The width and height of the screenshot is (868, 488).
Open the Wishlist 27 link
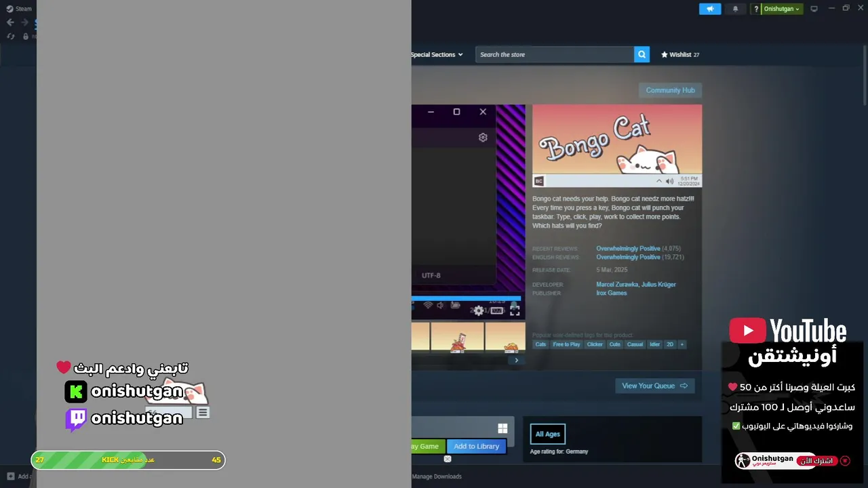point(680,54)
